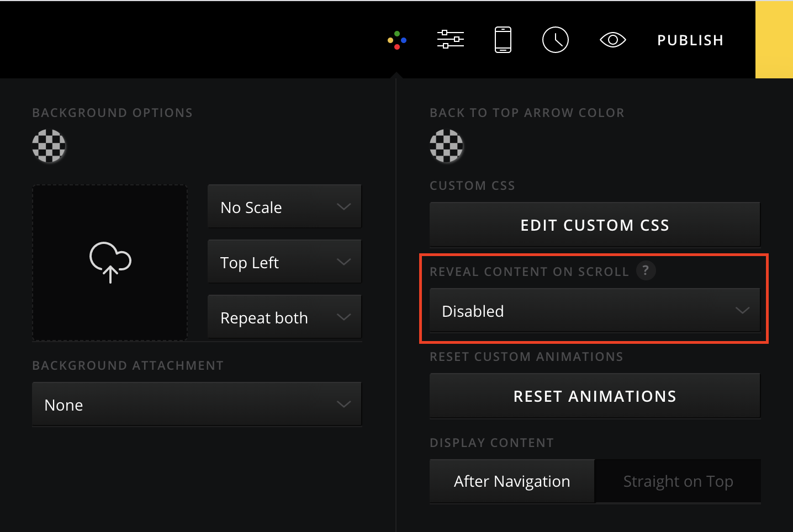Open the Background Options color swatch
This screenshot has width=793, height=532.
[49, 146]
